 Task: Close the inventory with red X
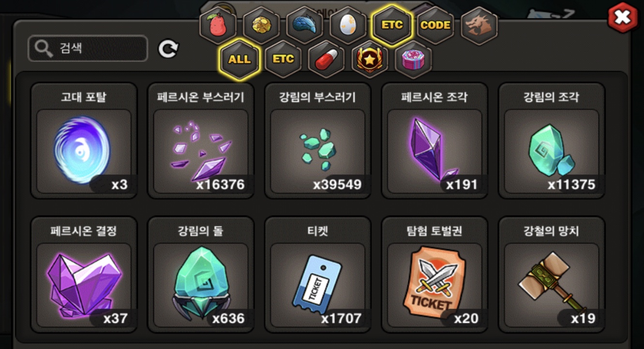pyautogui.click(x=623, y=17)
